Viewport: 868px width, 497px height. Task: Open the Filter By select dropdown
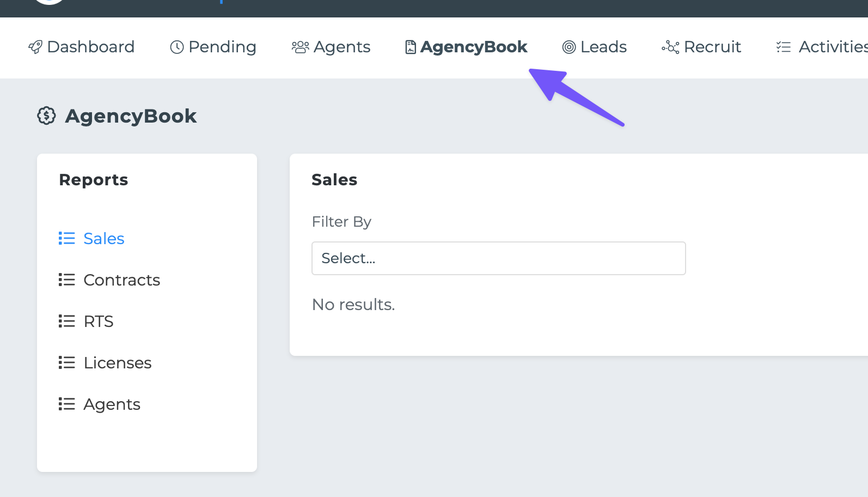(x=498, y=258)
